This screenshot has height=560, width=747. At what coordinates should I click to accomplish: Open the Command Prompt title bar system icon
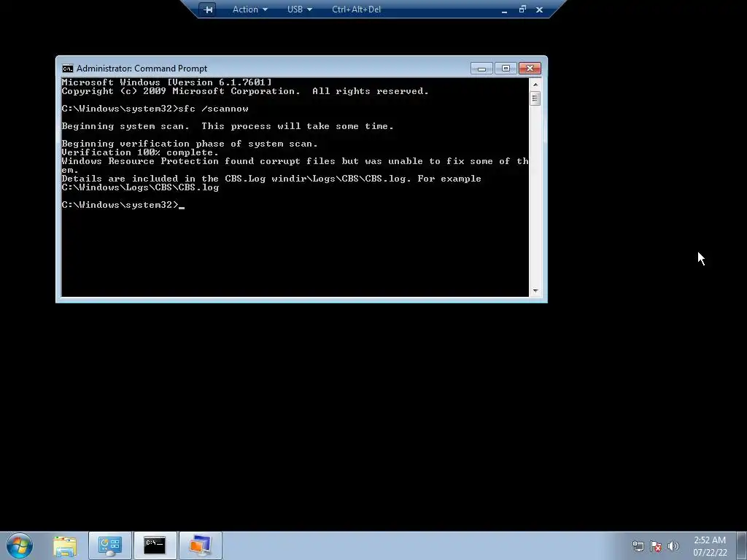coord(68,69)
